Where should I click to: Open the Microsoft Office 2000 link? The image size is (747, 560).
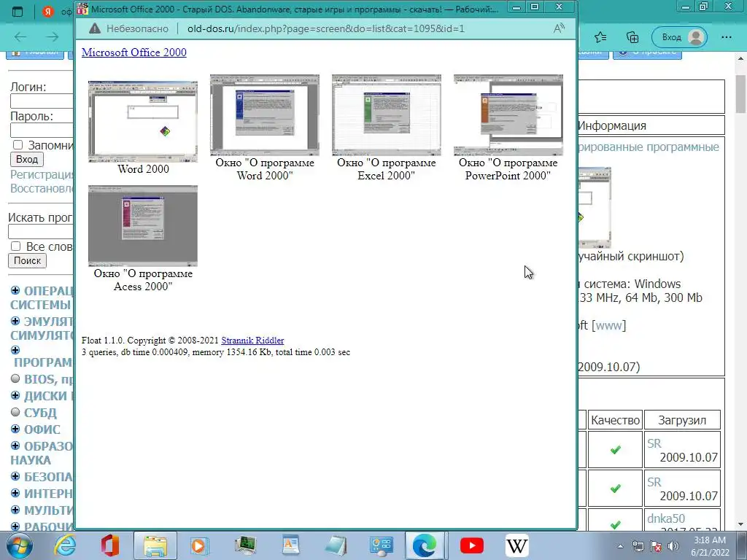pyautogui.click(x=134, y=52)
